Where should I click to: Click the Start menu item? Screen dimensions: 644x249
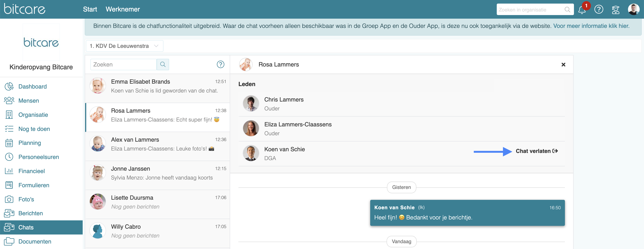click(90, 9)
